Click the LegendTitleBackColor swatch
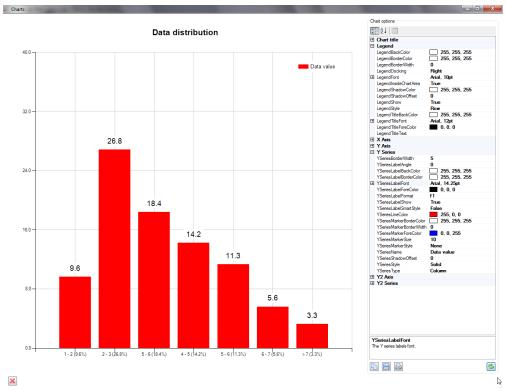This screenshot has height=391, width=506. pyautogui.click(x=433, y=115)
